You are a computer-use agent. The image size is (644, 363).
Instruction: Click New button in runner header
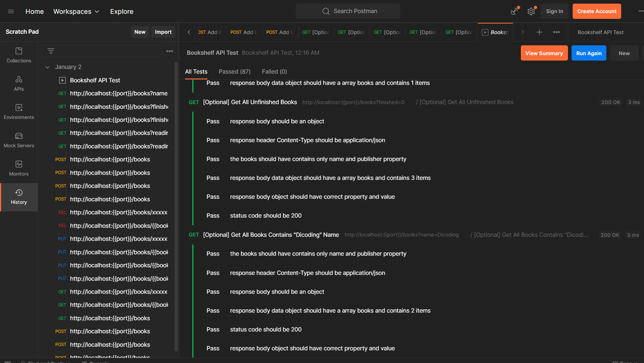pyautogui.click(x=624, y=53)
